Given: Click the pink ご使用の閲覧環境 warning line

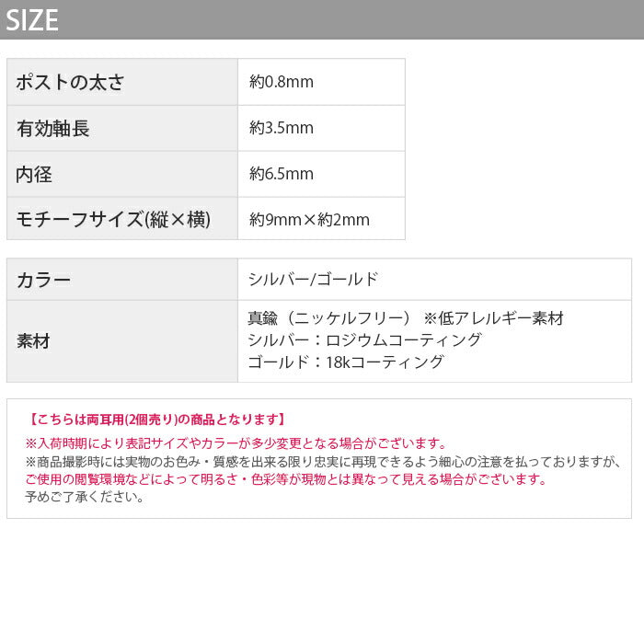Looking at the screenshot, I should coord(286,479).
